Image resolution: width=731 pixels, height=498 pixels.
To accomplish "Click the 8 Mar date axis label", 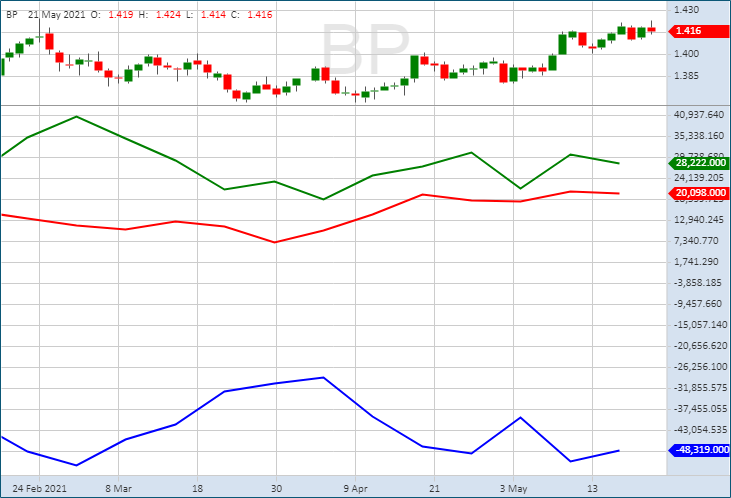I will 118,488.
